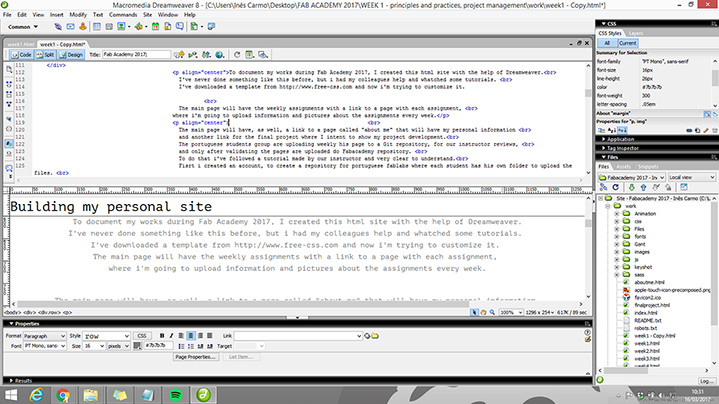Click the Hyperlink insert icon
This screenshot has height=404, width=719.
coord(58,27)
